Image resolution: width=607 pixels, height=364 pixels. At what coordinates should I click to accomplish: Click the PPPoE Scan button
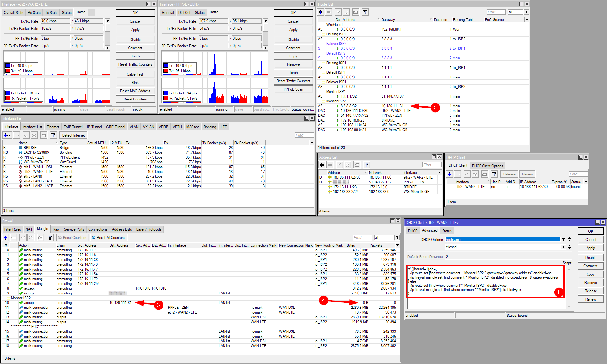pyautogui.click(x=293, y=89)
